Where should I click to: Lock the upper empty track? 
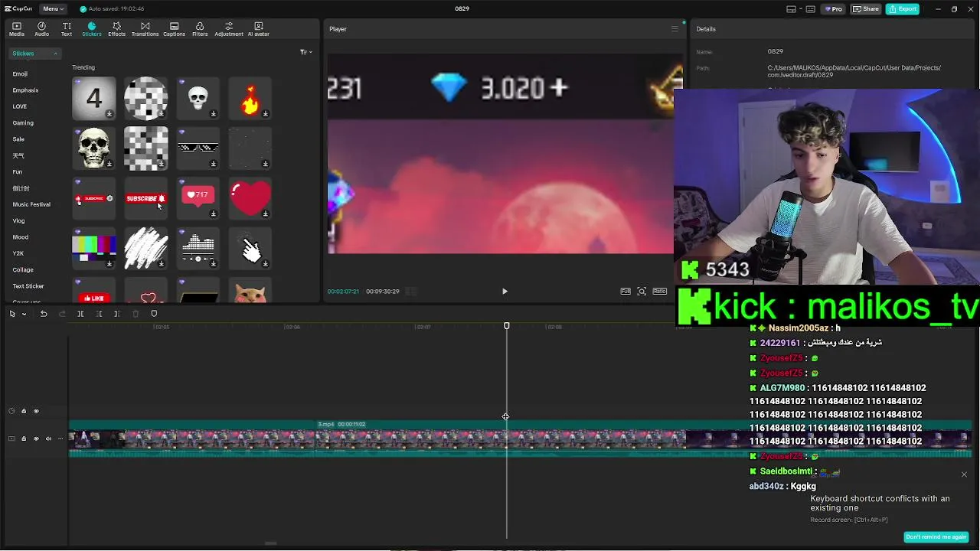(24, 411)
